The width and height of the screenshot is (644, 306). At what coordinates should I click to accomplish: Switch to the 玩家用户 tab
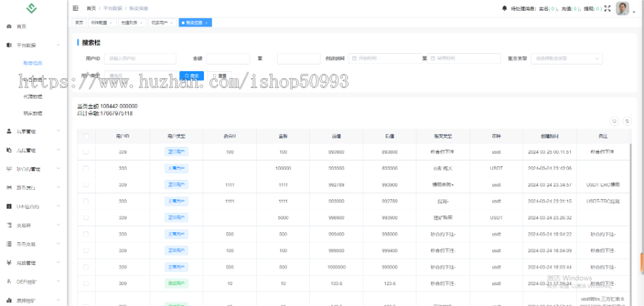click(x=162, y=23)
